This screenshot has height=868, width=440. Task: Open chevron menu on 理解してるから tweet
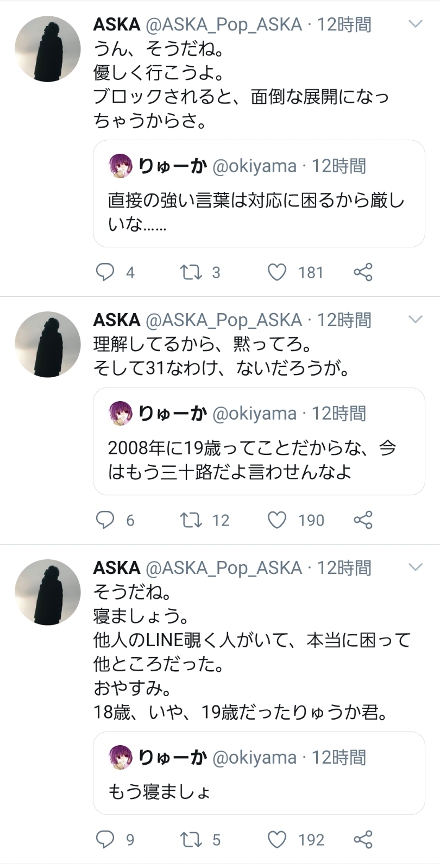pyautogui.click(x=415, y=320)
